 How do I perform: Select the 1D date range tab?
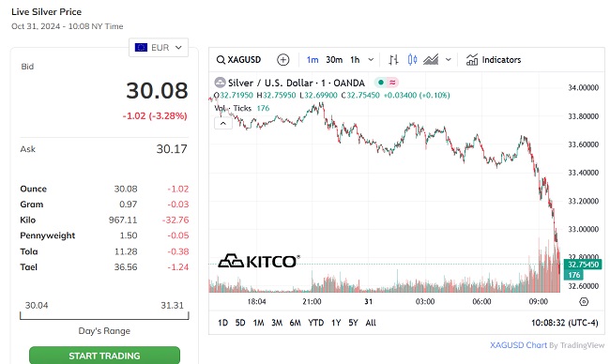[222, 323]
